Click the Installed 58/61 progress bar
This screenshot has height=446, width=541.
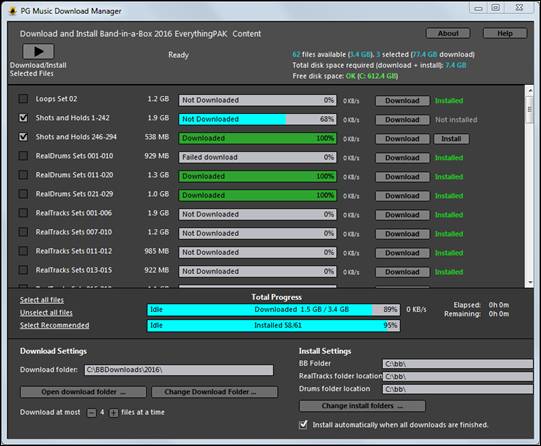274,325
